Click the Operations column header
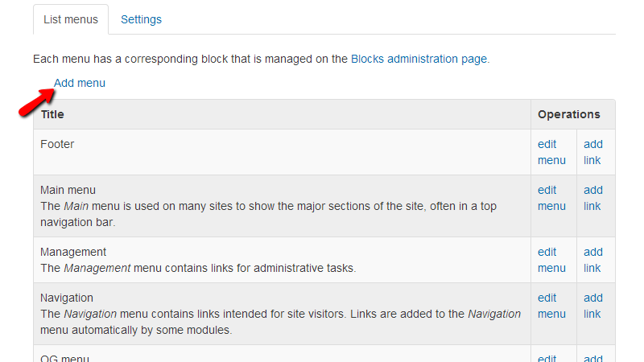This screenshot has height=362, width=644. click(568, 114)
